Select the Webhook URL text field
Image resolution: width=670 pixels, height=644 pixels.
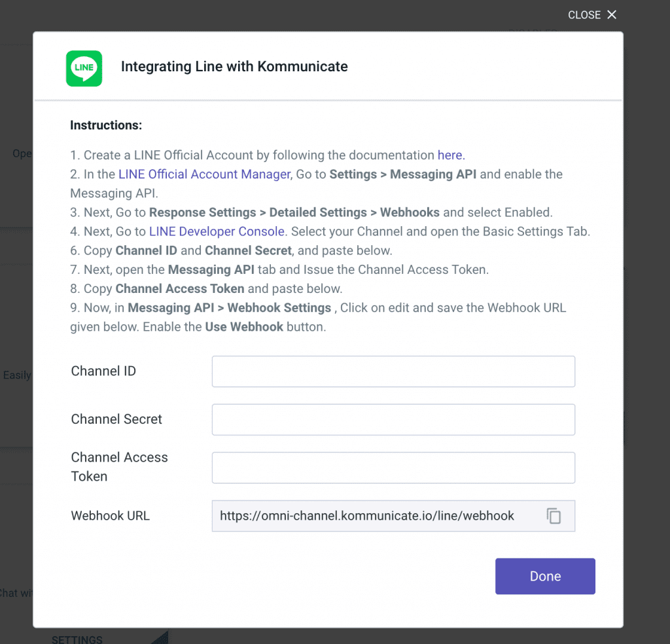pyautogui.click(x=393, y=516)
